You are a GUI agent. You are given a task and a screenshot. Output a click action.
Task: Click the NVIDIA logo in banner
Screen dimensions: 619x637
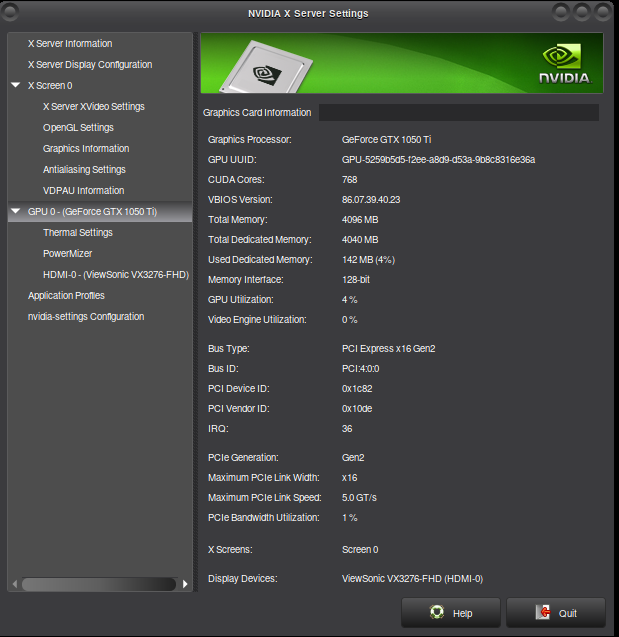pos(565,64)
